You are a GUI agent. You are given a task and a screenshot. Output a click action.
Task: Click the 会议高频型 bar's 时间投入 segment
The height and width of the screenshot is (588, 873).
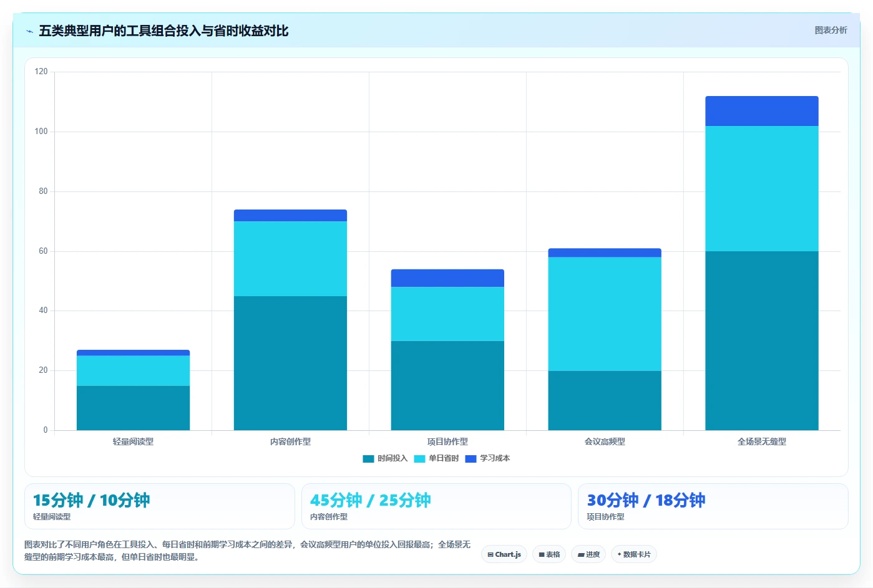(605, 400)
